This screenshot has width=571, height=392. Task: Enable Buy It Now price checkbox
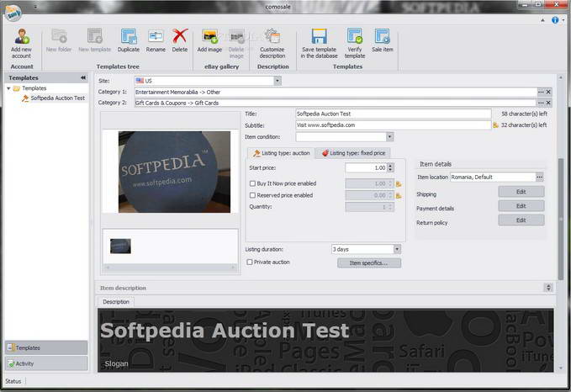252,183
